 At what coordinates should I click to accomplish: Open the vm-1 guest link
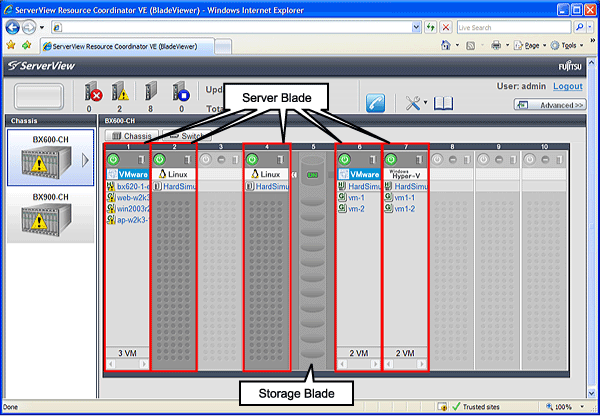(x=356, y=198)
